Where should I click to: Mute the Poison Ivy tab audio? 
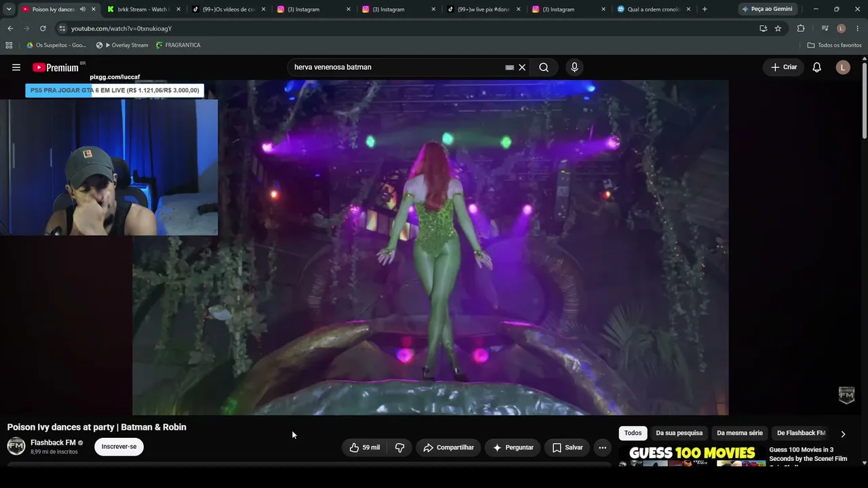coord(83,9)
